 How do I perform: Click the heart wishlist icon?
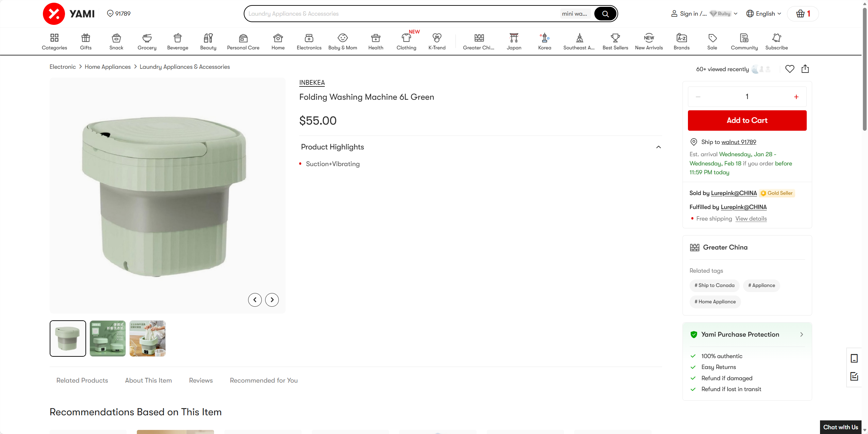coord(789,69)
